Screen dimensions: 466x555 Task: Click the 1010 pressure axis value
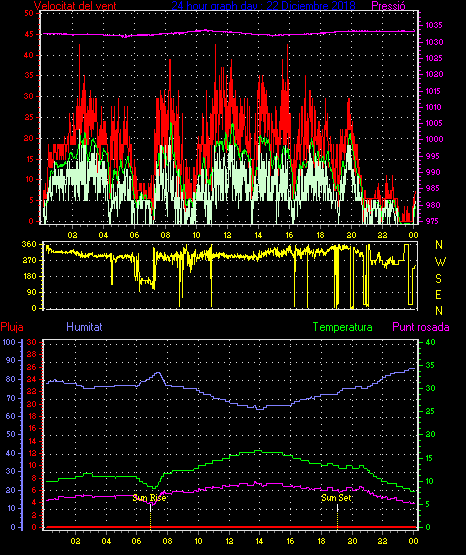tap(433, 107)
